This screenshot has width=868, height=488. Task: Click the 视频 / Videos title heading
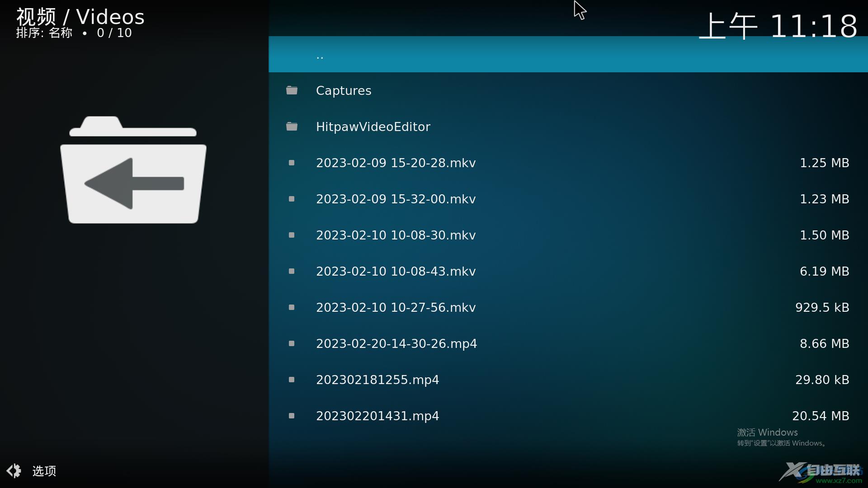(80, 17)
